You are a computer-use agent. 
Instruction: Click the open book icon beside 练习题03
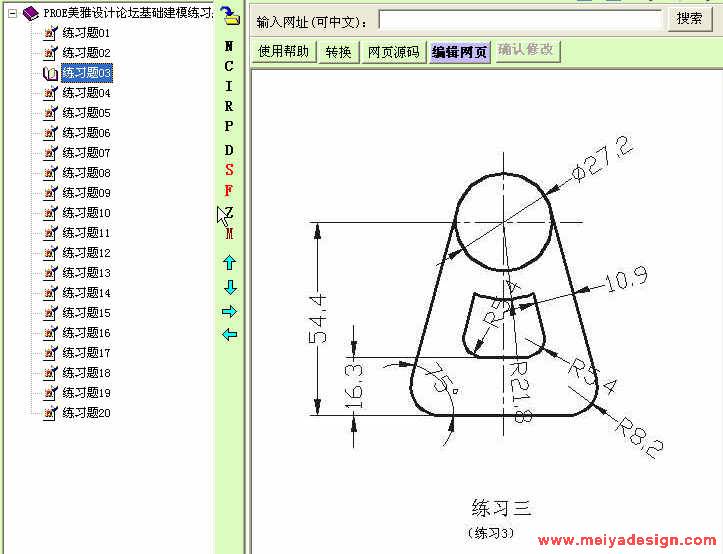pyautogui.click(x=50, y=73)
